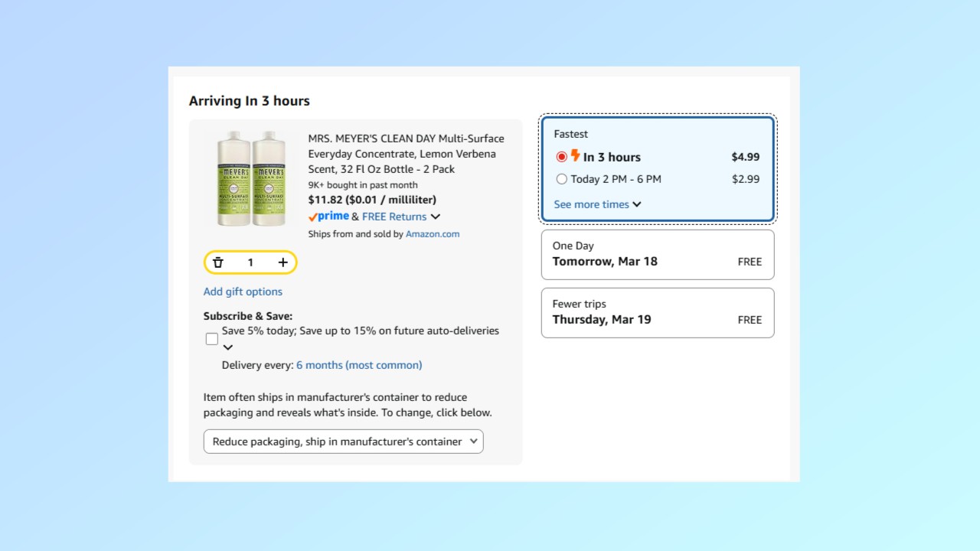The height and width of the screenshot is (551, 980).
Task: Select the "In 3 hours" delivery radio button
Action: 561,156
